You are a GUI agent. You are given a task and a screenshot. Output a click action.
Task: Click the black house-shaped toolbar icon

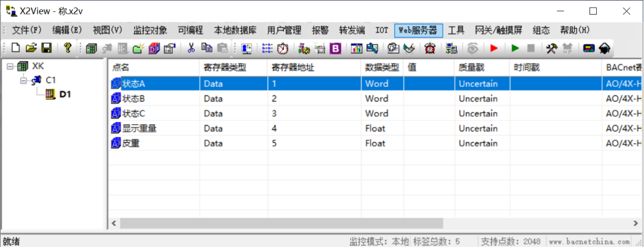tap(605, 48)
